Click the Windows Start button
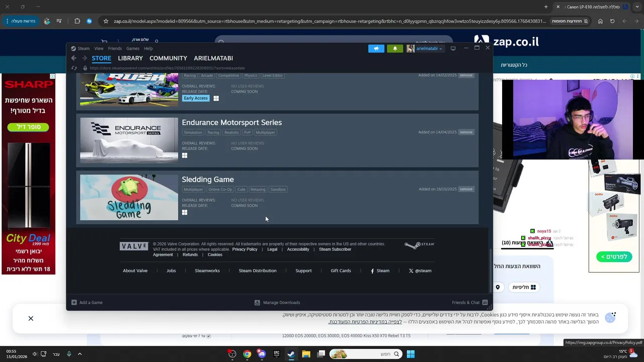Image resolution: width=644 pixels, height=362 pixels. click(x=411, y=354)
